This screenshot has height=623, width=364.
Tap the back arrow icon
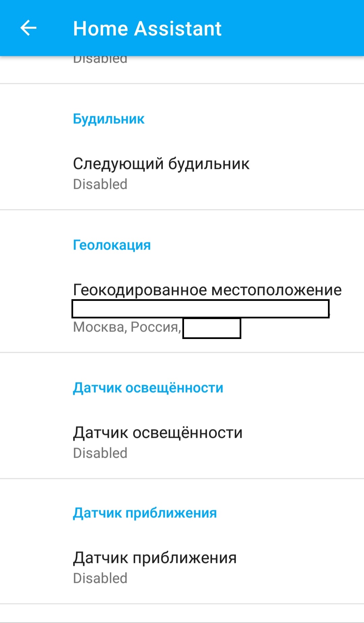click(x=28, y=28)
